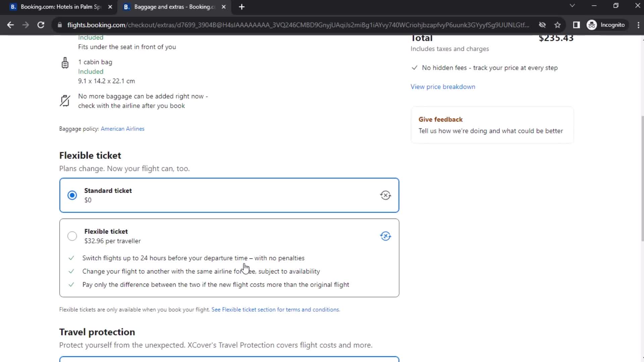Click the no baggage restriction icon
The image size is (644, 362).
(65, 100)
